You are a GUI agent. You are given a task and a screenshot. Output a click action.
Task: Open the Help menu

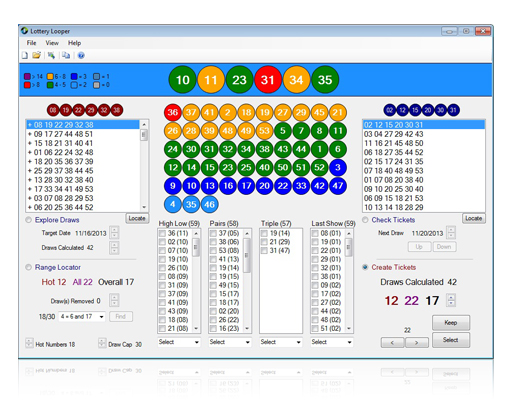coord(74,43)
